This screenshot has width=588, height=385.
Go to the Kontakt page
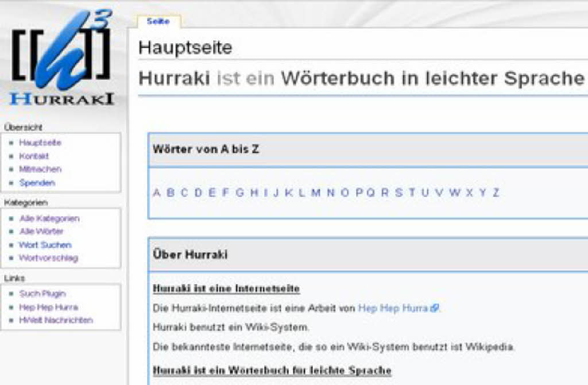click(34, 156)
